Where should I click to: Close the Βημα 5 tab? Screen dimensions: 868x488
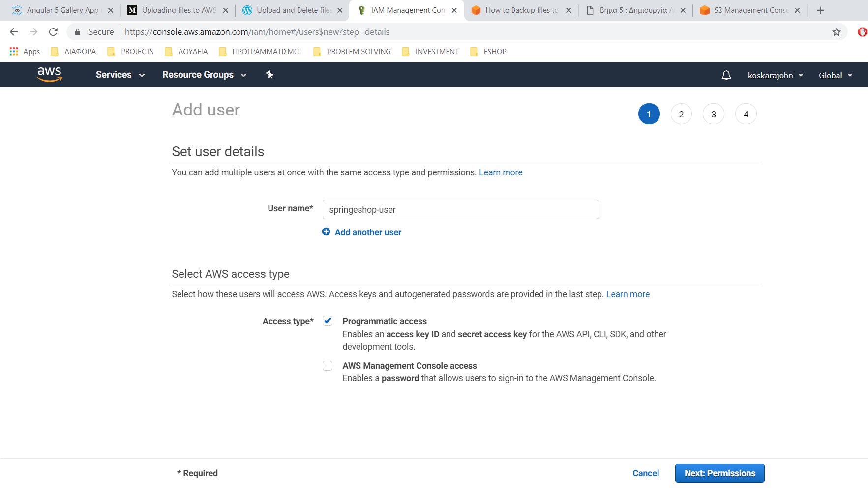click(x=683, y=10)
